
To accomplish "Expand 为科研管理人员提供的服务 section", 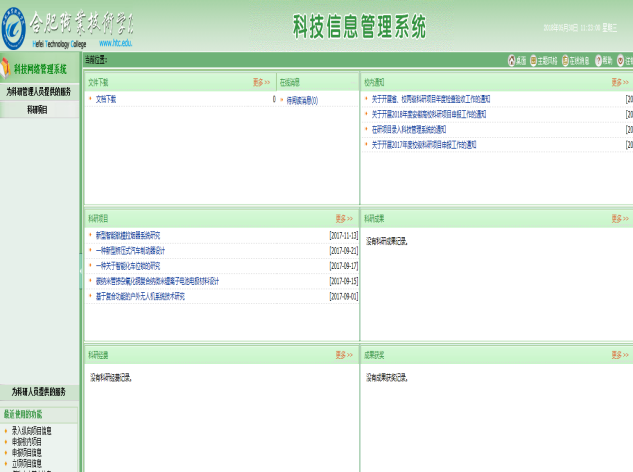I will [x=39, y=92].
